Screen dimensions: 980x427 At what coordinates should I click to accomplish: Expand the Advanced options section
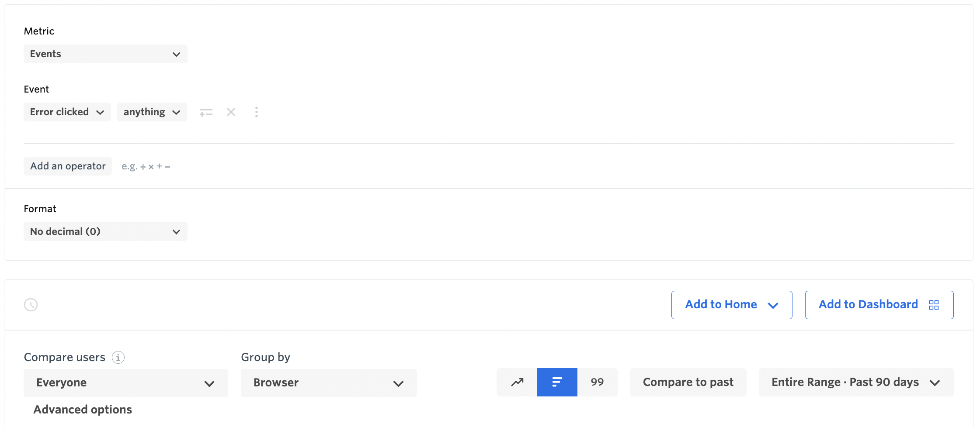click(x=82, y=410)
